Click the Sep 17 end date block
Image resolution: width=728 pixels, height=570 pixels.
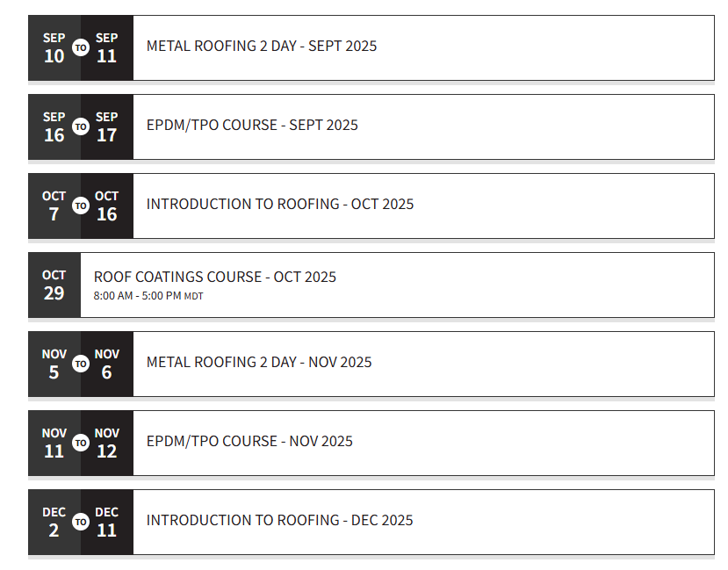(107, 126)
